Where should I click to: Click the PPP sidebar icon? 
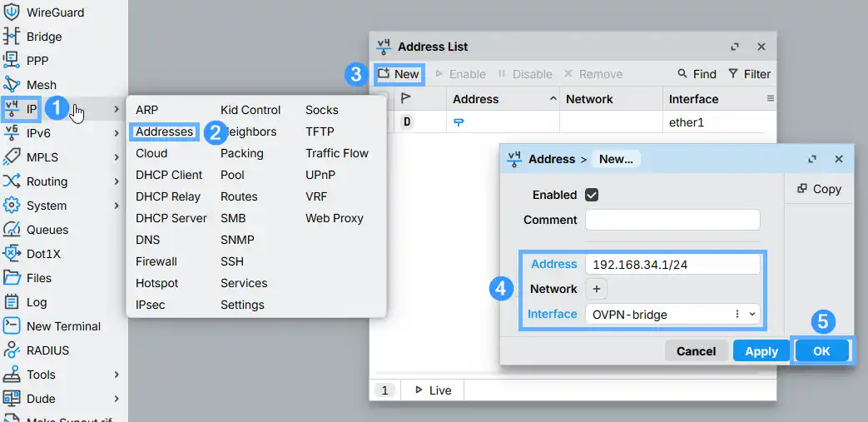12,61
